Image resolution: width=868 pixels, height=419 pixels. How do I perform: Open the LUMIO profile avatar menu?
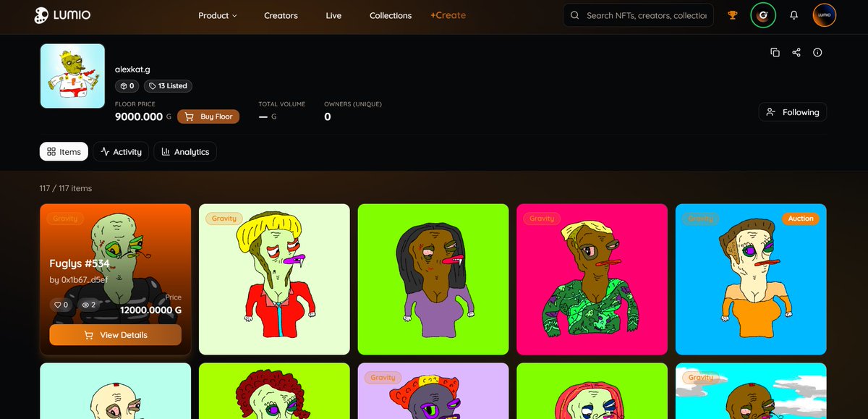click(x=825, y=15)
